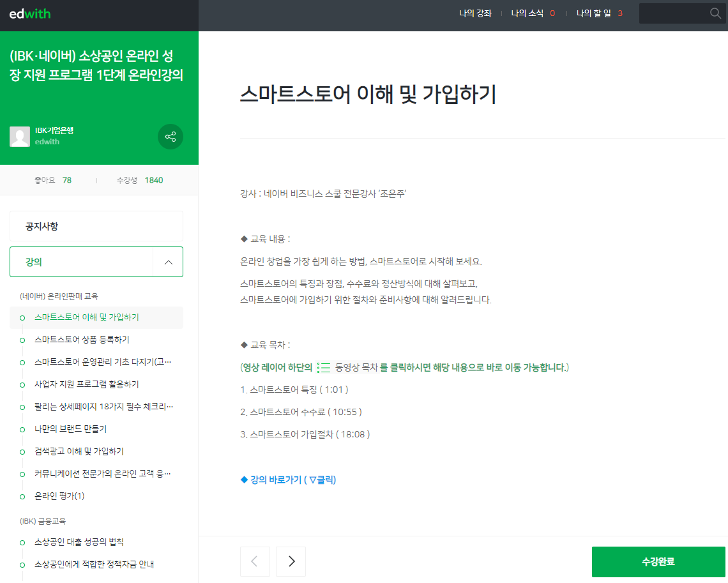
Task: Click the 동영상 목차 list icon
Action: tap(324, 368)
